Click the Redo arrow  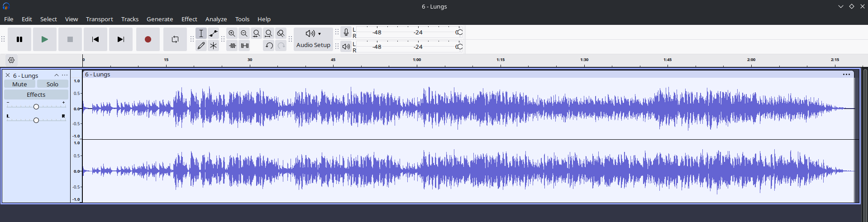coord(281,46)
